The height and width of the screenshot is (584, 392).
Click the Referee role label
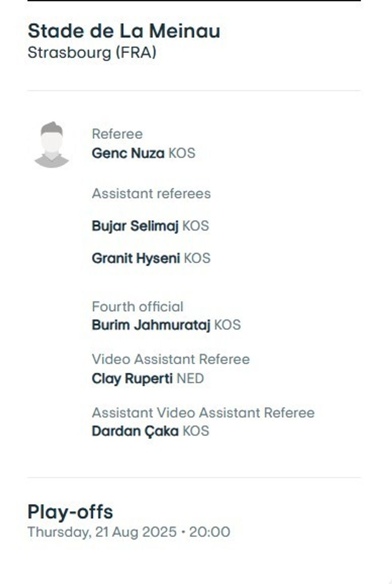(x=117, y=134)
